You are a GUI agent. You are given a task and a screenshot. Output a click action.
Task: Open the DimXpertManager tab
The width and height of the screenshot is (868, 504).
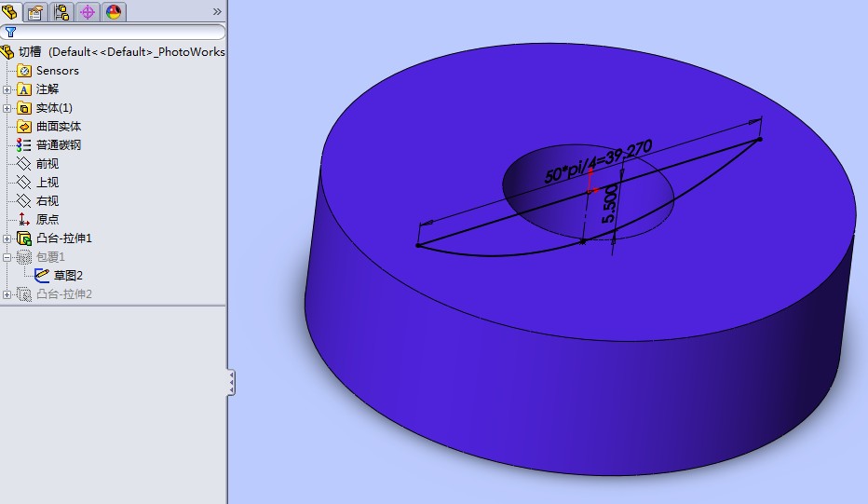pyautogui.click(x=88, y=11)
